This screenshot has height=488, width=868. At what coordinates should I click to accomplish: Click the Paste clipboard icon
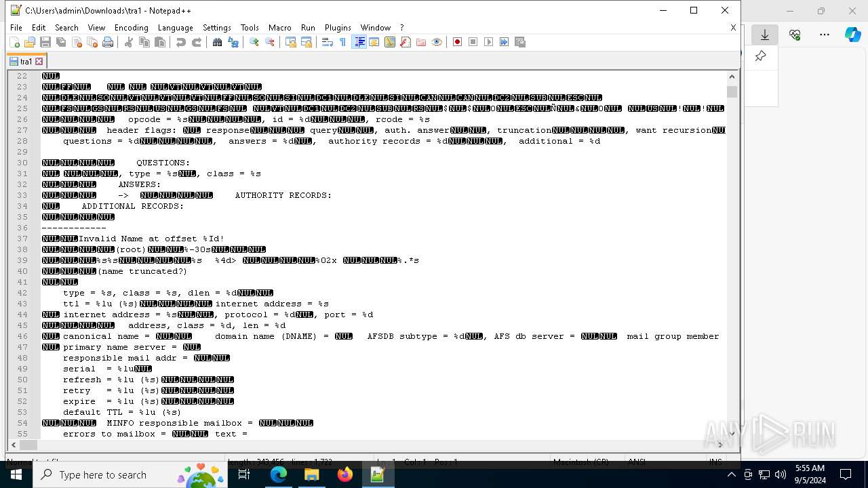tap(160, 42)
